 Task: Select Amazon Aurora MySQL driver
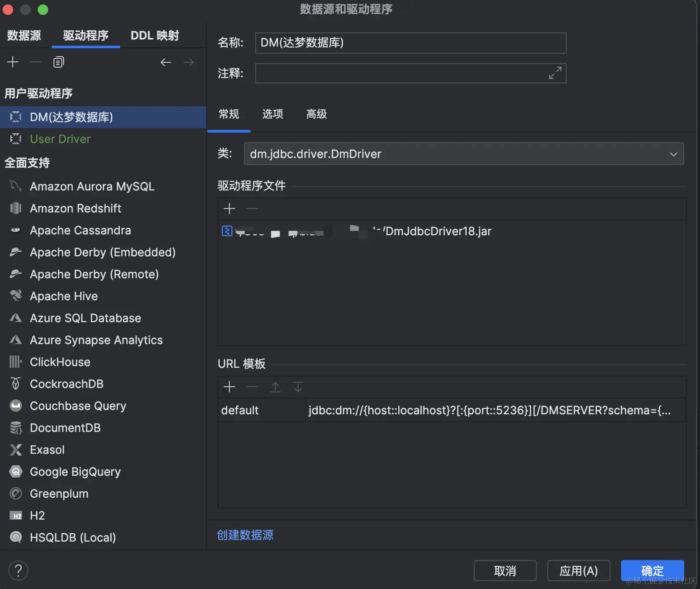pyautogui.click(x=103, y=186)
